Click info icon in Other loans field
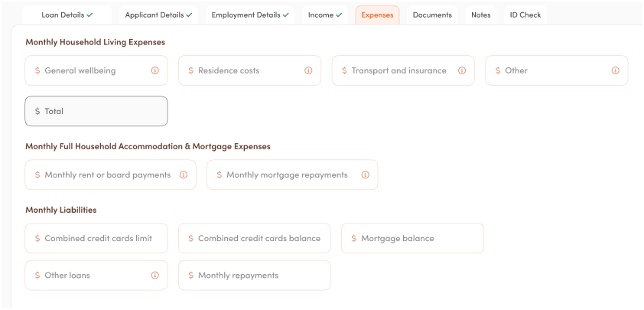The width and height of the screenshot is (644, 310). pyautogui.click(x=155, y=276)
